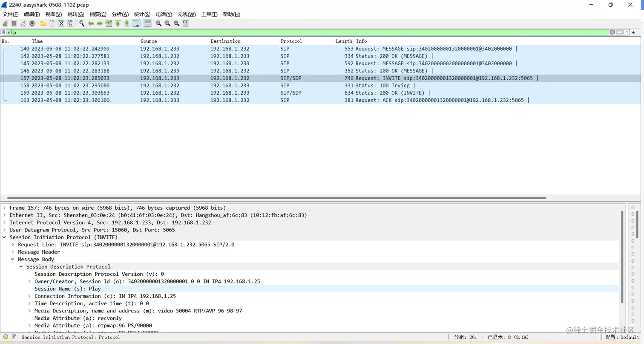Sort packets by Time column header
This screenshot has height=344, width=644.
pos(85,41)
